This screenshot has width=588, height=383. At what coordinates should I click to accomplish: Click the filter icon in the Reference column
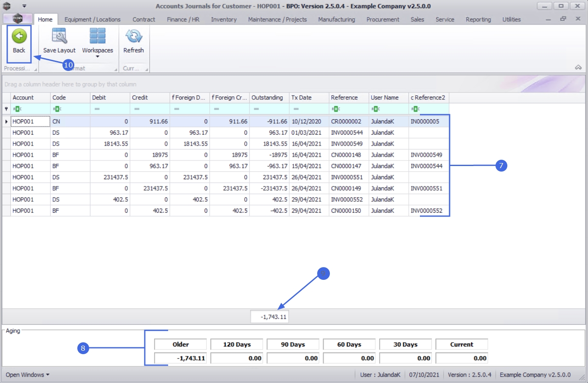click(336, 109)
